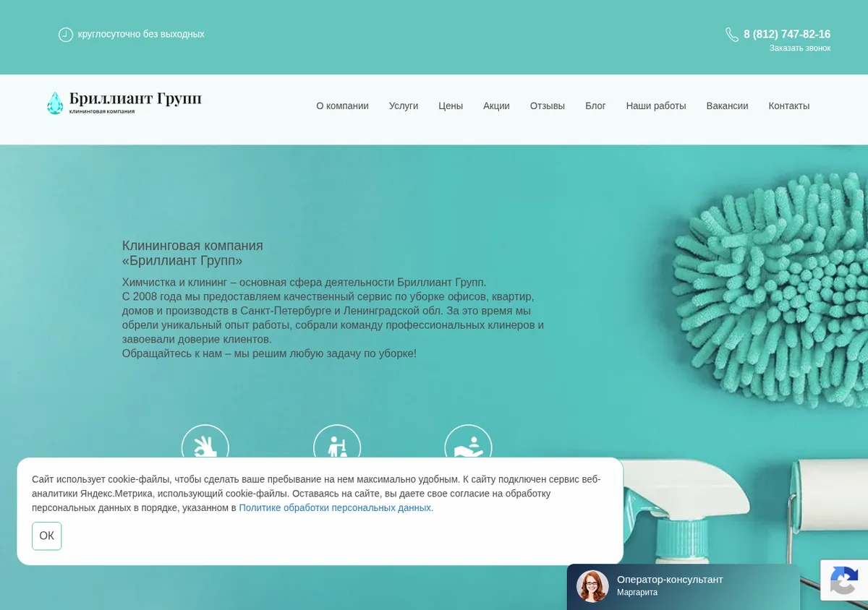Open Наши работы in navigation

[x=656, y=106]
